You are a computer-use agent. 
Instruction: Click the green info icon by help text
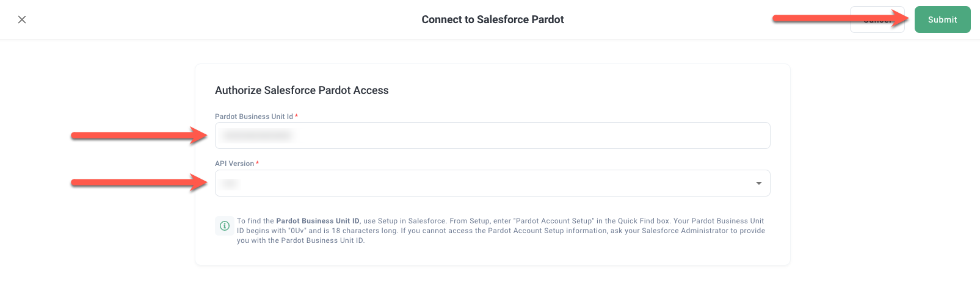225,226
